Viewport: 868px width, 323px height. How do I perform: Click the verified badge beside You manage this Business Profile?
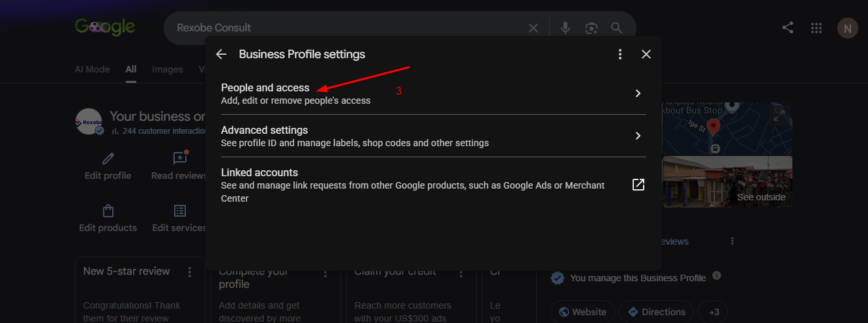pos(558,278)
